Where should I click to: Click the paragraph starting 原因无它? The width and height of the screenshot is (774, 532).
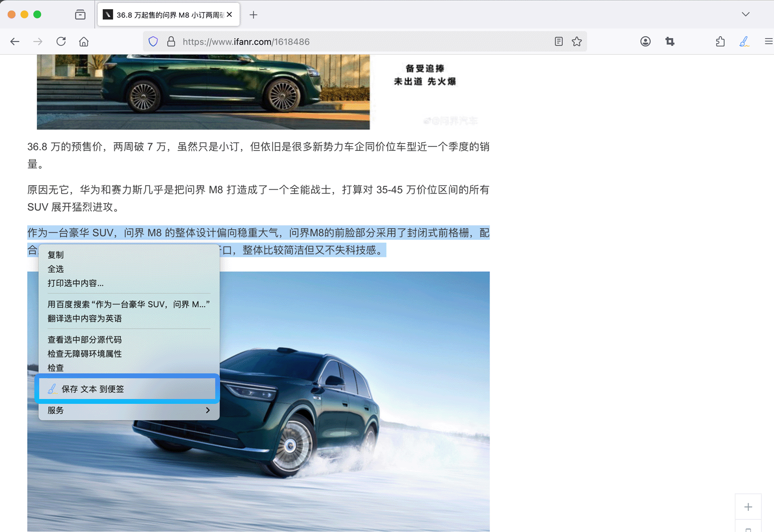(x=258, y=198)
